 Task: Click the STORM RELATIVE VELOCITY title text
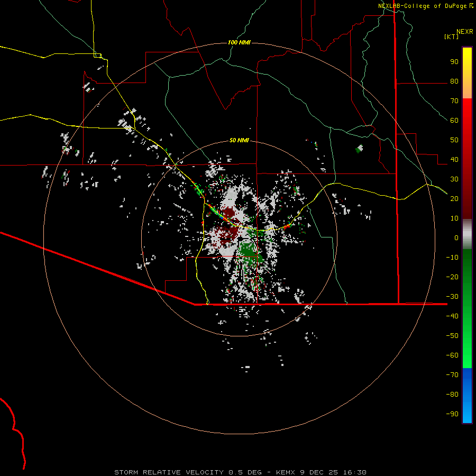(169, 472)
